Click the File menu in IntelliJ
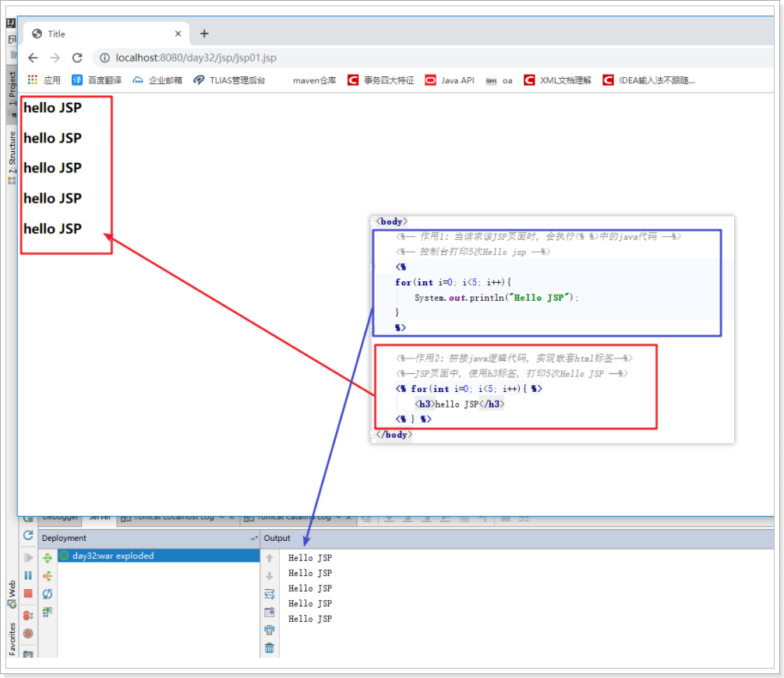The height and width of the screenshot is (678, 784). 12,38
